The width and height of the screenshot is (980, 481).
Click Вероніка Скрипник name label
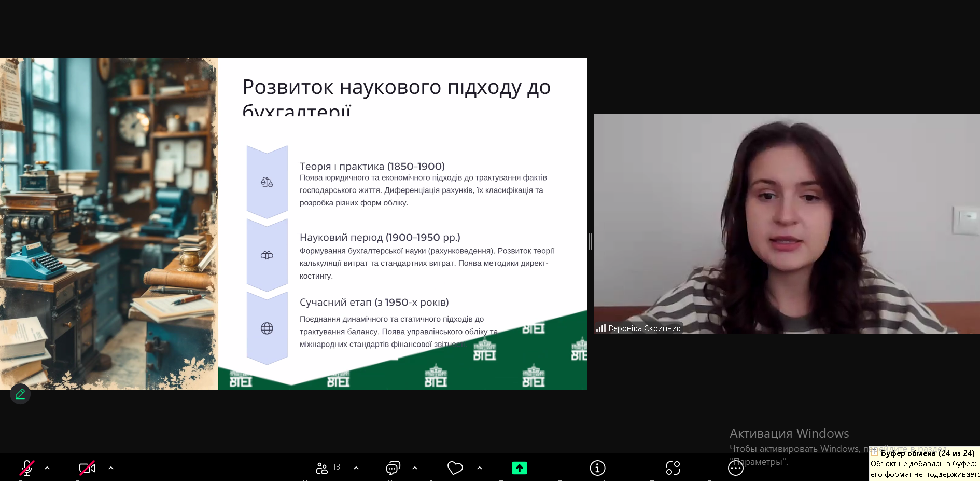(x=643, y=328)
